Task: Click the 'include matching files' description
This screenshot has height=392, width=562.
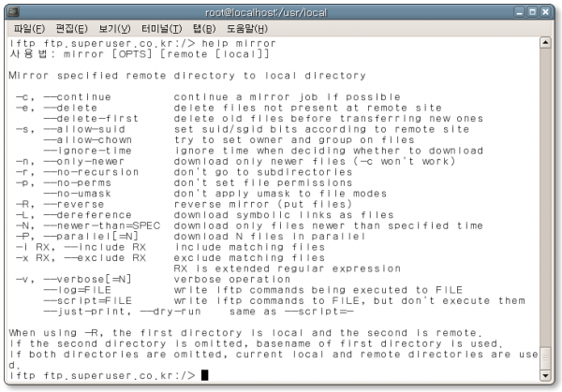Action: click(x=249, y=247)
